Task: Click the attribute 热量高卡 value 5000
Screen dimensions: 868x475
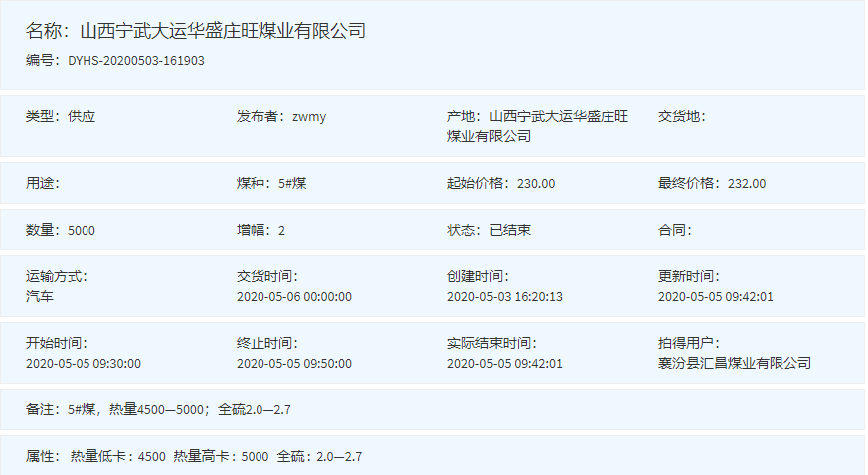Action: (x=255, y=457)
